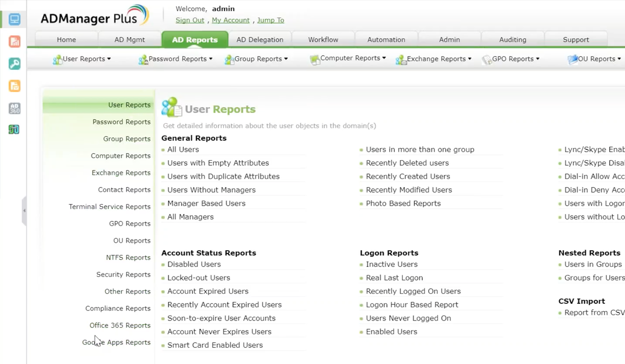The width and height of the screenshot is (625, 364).
Task: Select the AD Reports tab
Action: (195, 39)
